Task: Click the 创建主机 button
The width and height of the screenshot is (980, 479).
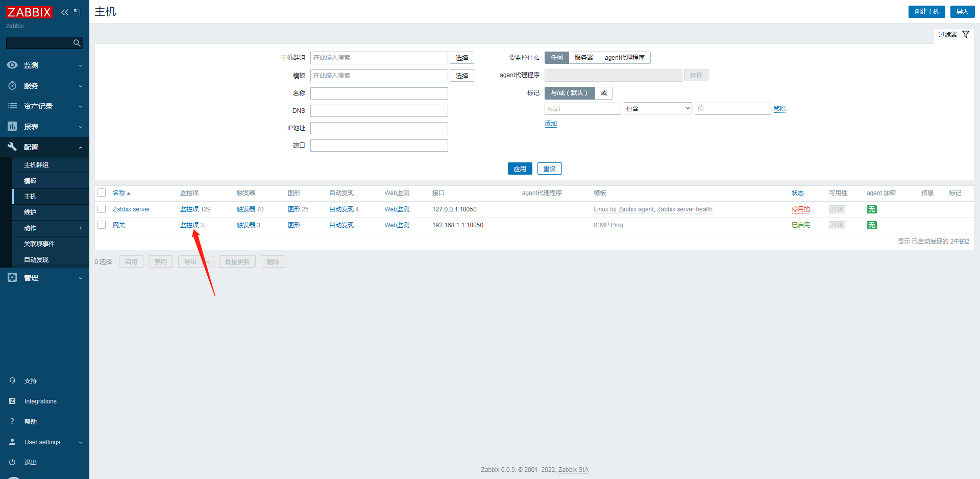Action: click(x=926, y=12)
